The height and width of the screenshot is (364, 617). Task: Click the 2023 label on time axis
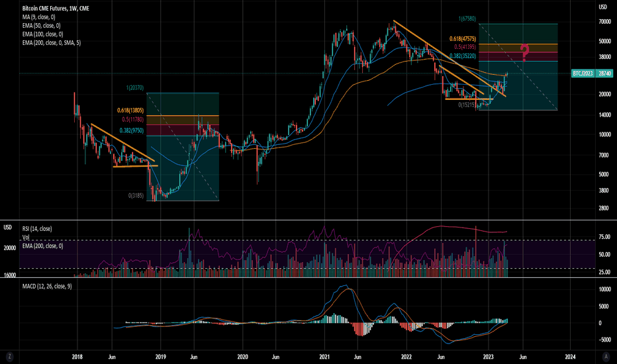coord(488,357)
